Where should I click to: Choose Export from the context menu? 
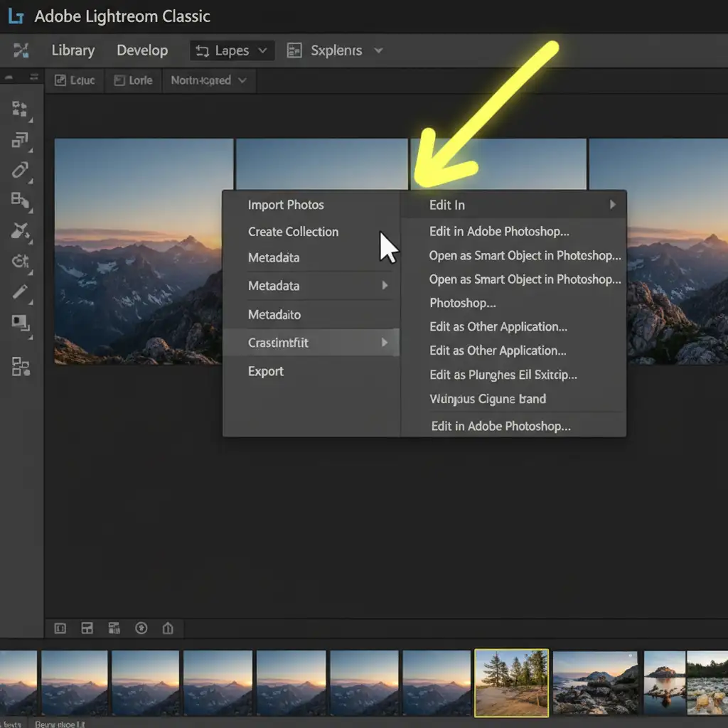coord(266,371)
